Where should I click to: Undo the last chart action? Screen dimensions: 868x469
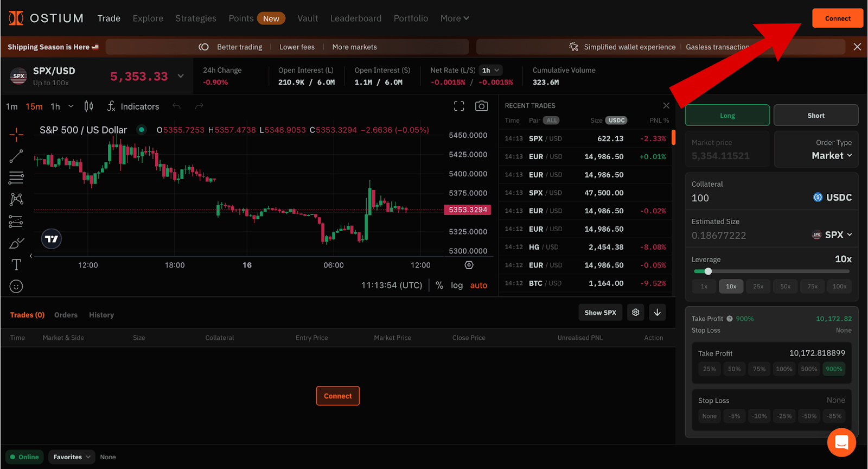click(176, 106)
